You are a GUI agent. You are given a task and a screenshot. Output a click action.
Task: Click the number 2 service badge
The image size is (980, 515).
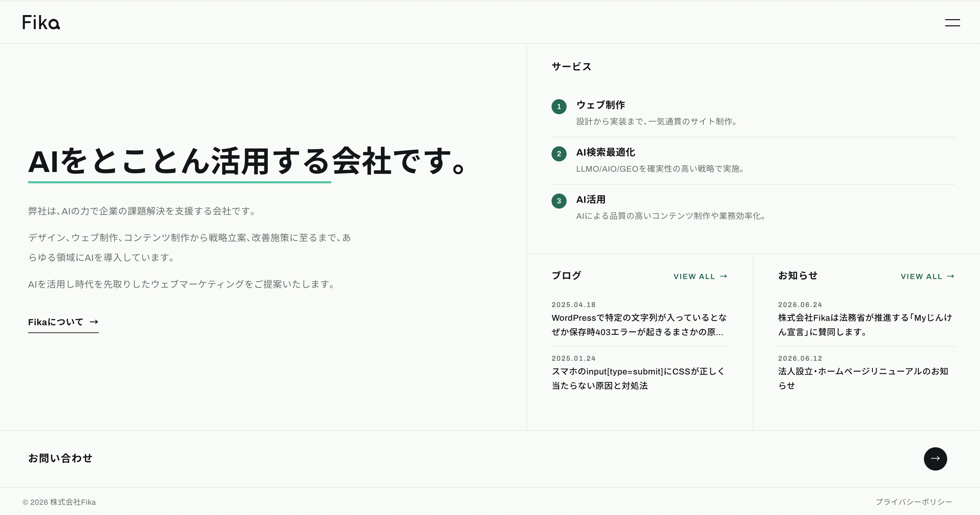point(559,154)
